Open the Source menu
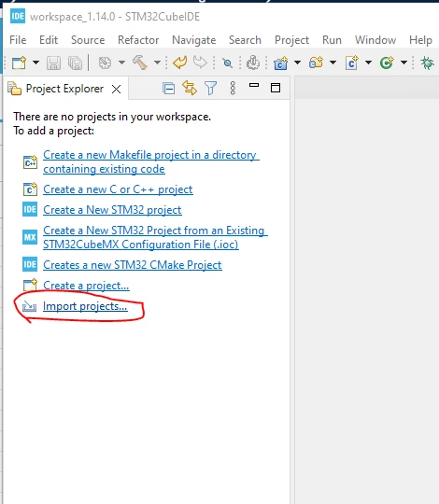This screenshot has height=504, width=439. click(88, 40)
